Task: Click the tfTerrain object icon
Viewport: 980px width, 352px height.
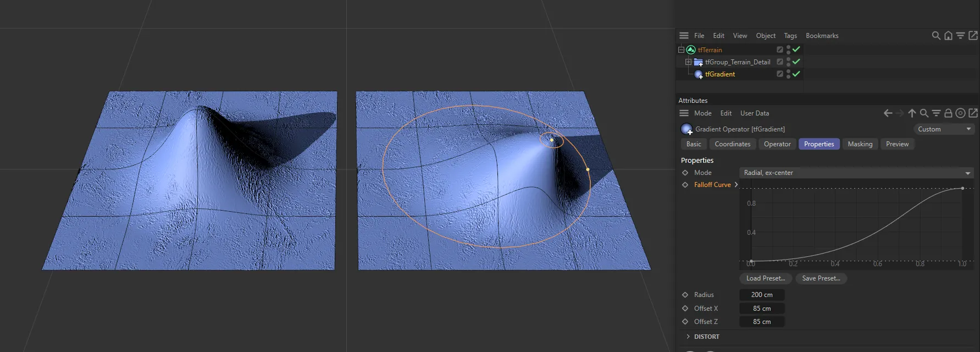Action: 691,50
